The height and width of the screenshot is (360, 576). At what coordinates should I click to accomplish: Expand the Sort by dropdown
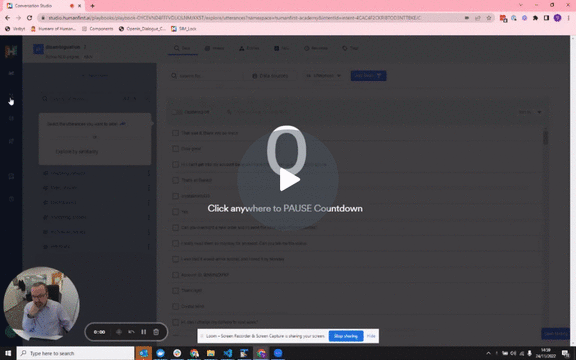pyautogui.click(x=530, y=112)
